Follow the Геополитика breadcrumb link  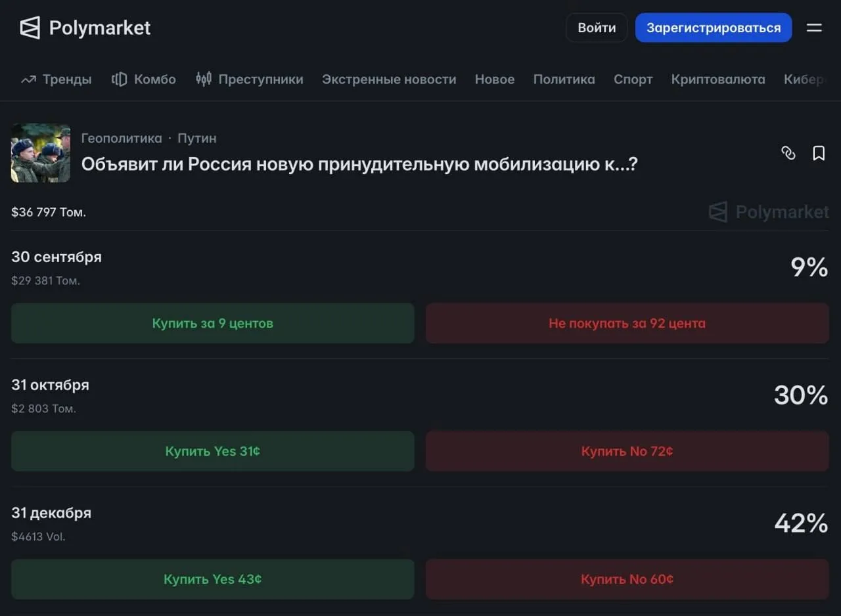point(122,139)
